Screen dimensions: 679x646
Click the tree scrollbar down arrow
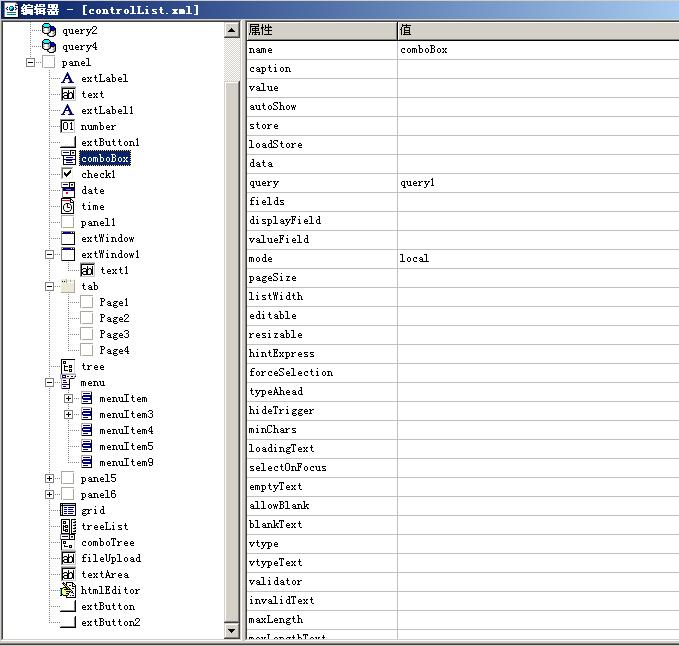[232, 630]
